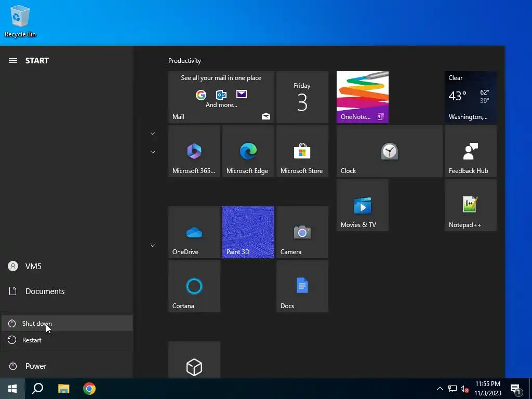The width and height of the screenshot is (532, 399).
Task: Open the Washington weather tile
Action: click(471, 97)
